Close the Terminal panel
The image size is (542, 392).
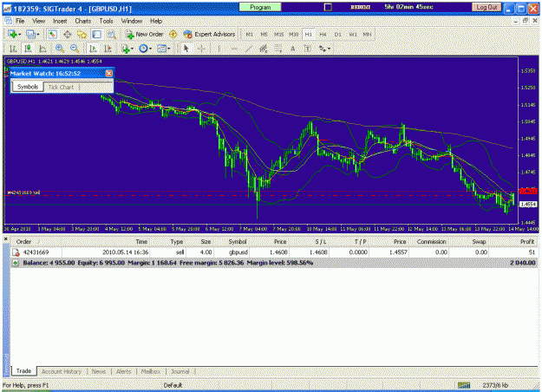click(5, 238)
